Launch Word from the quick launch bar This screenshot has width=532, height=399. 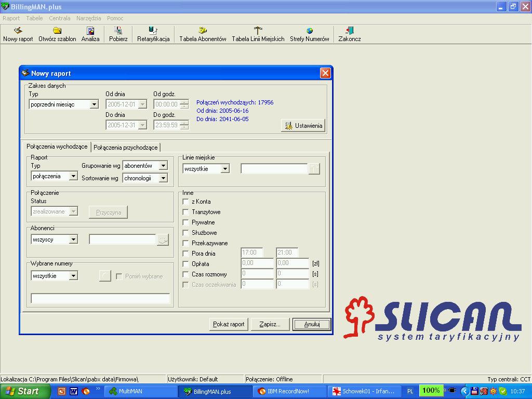tap(74, 391)
